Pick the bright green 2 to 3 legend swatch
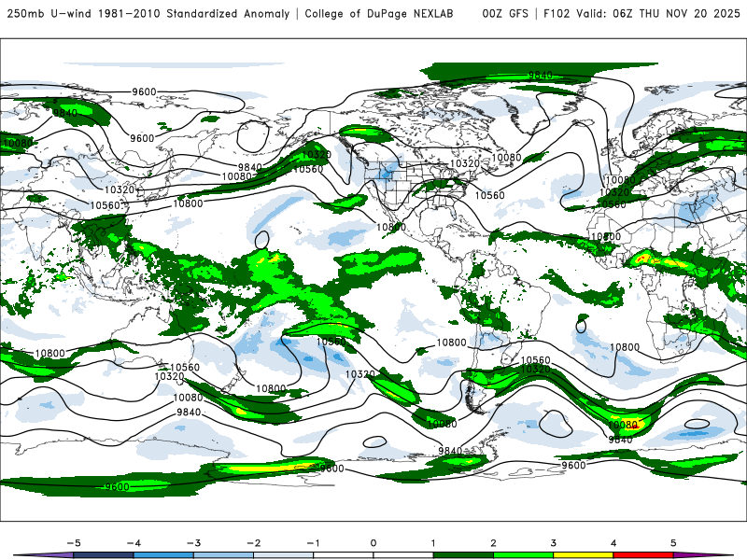The image size is (747, 560). pyautogui.click(x=524, y=555)
